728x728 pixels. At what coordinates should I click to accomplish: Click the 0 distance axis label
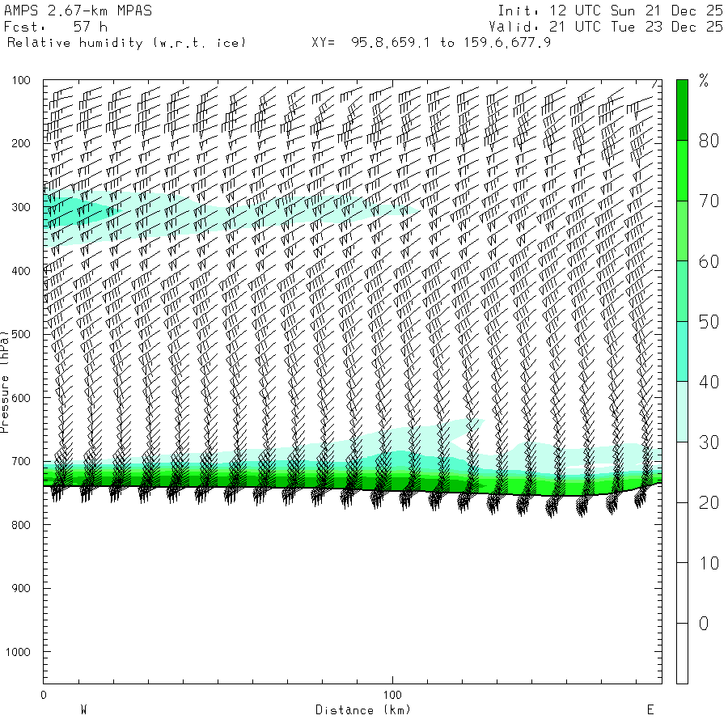44,695
